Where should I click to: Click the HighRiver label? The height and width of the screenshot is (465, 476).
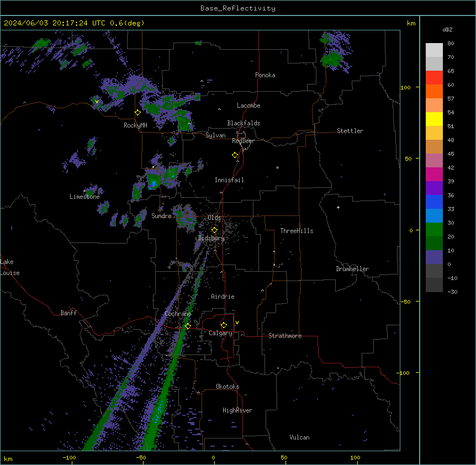237,410
